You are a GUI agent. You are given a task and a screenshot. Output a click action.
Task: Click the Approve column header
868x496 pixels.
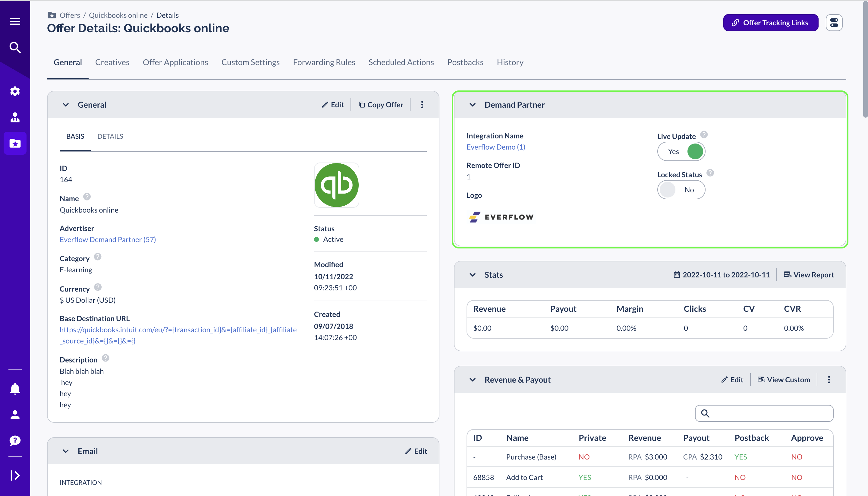tap(807, 438)
